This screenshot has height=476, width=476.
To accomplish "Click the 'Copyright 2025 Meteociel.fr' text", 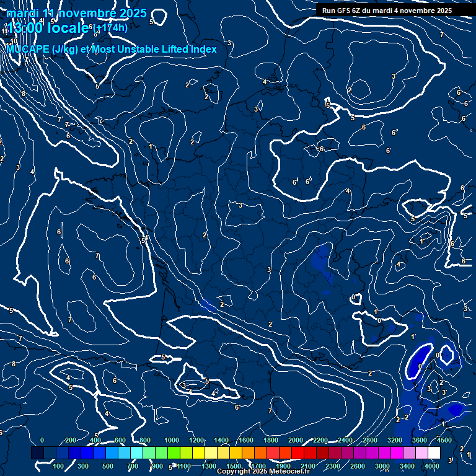I will pos(263,471).
